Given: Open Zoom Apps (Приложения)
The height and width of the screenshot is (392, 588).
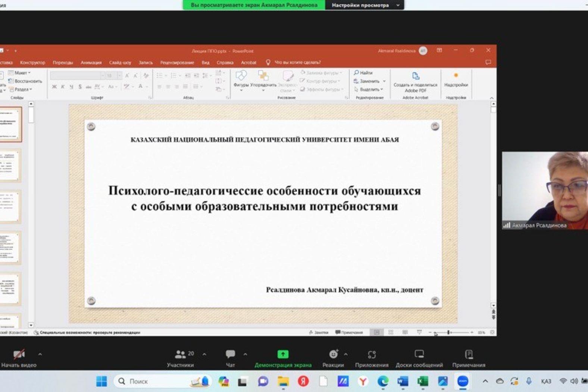Looking at the screenshot, I should (372, 355).
